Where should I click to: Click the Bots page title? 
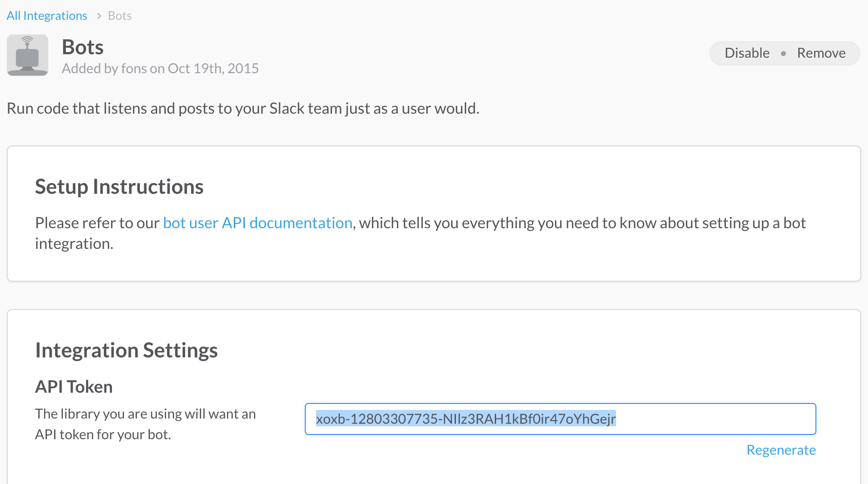pyautogui.click(x=83, y=47)
